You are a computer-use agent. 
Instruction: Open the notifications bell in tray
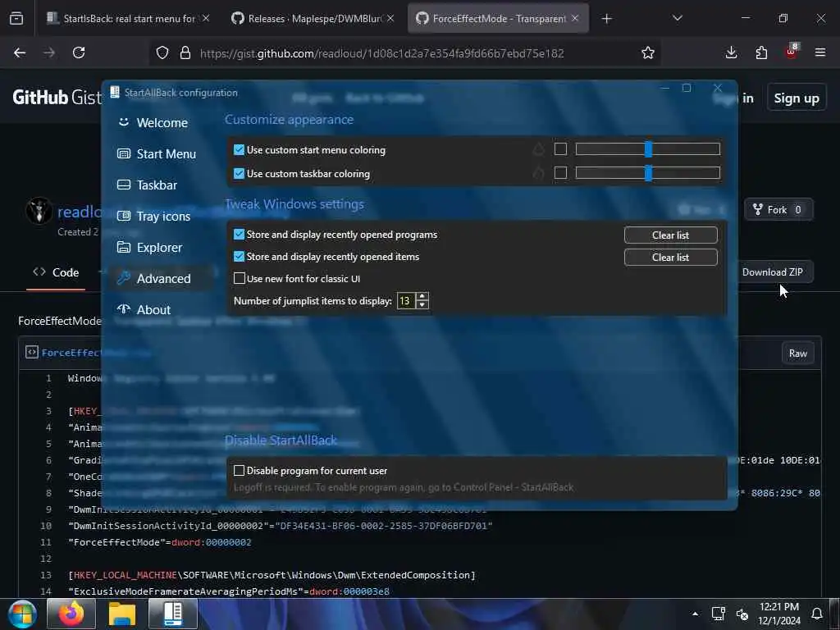point(817,614)
